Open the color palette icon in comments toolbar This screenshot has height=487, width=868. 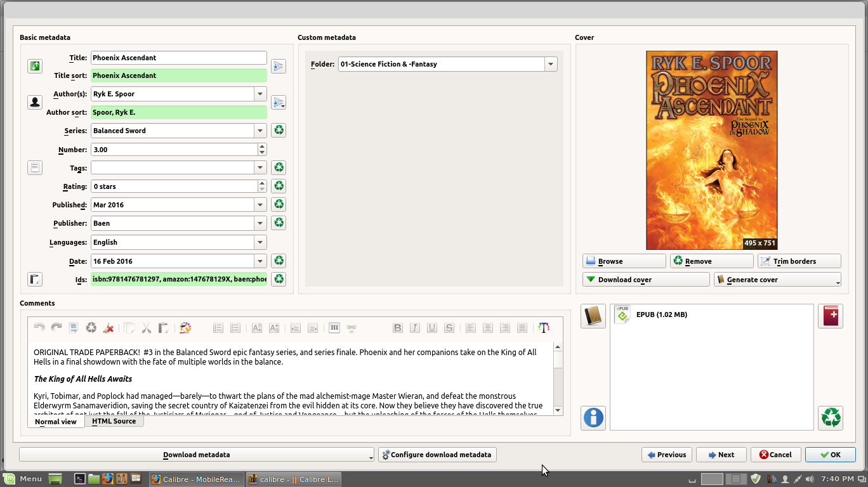185,328
